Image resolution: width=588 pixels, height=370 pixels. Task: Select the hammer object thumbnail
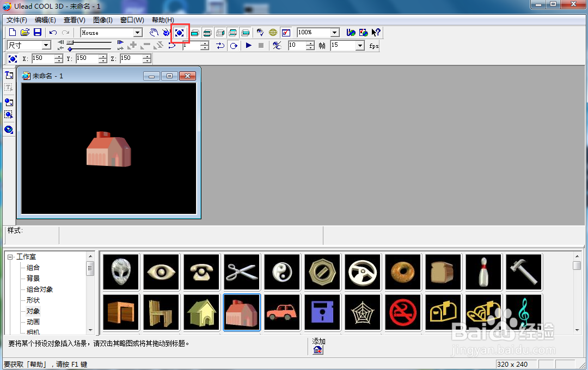tap(524, 272)
